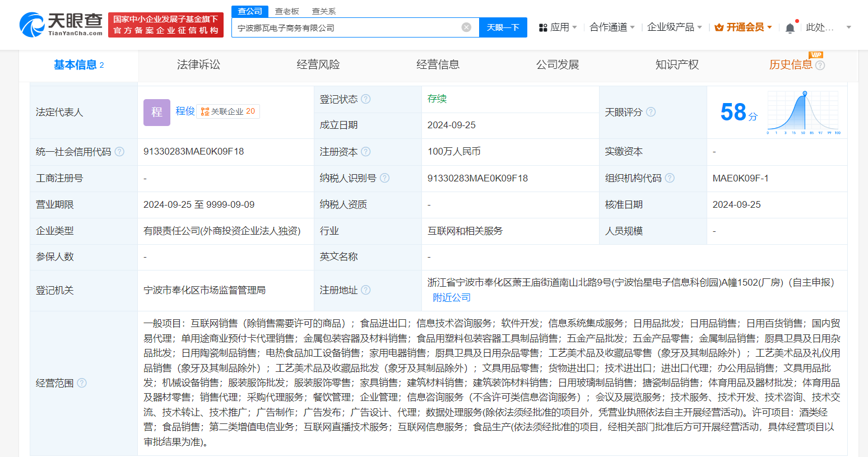Viewport: 868px width, 457px height.
Task: Click the 天眼一下 search button
Action: click(x=503, y=27)
